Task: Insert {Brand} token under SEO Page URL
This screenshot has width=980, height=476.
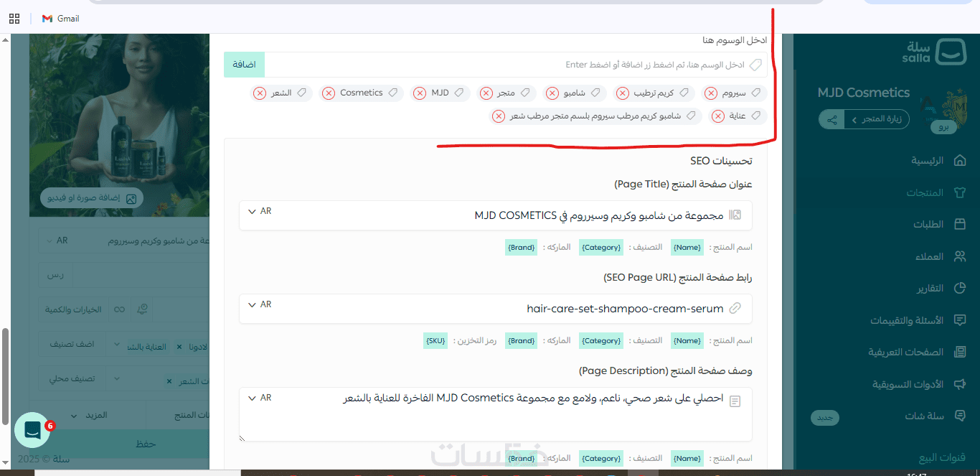Action: coord(521,340)
